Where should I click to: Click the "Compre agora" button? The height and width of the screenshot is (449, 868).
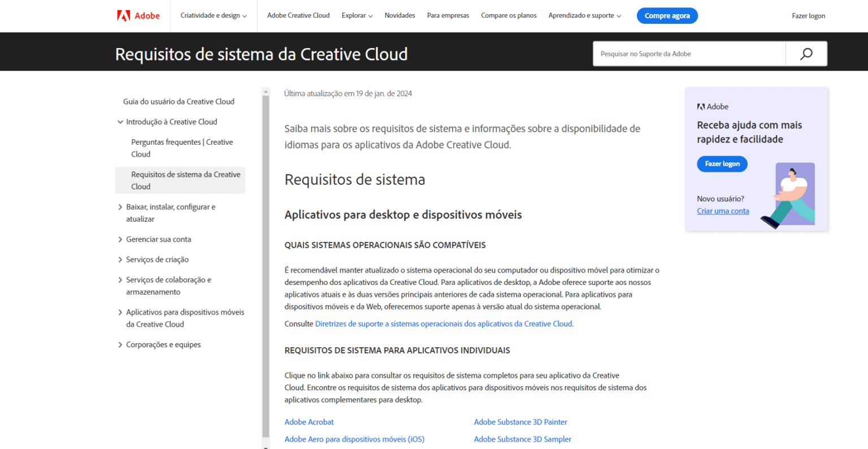pos(667,15)
